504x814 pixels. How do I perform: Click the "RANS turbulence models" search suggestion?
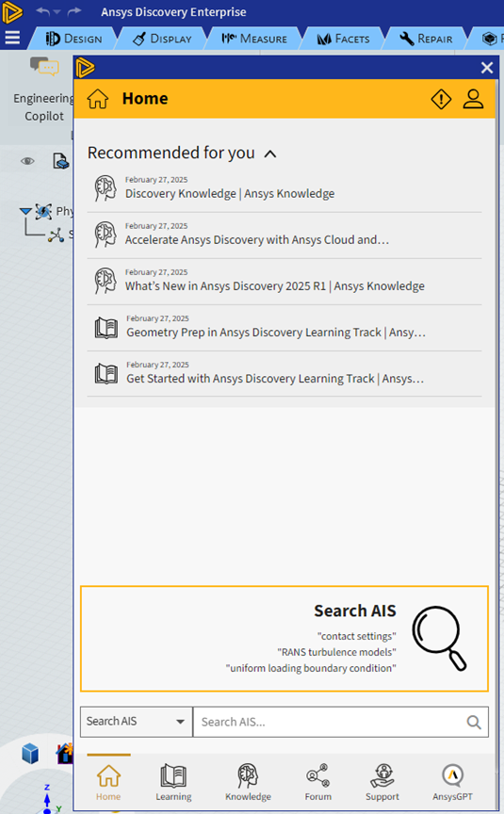[337, 652]
